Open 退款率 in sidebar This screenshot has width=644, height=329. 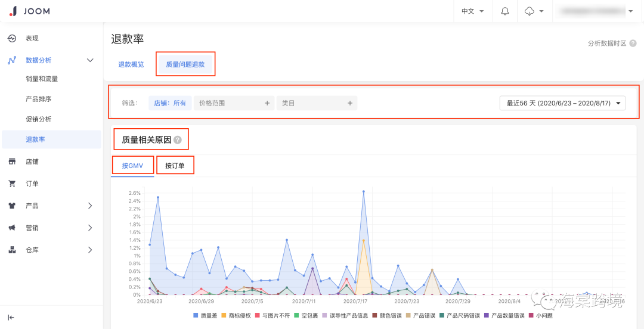coord(51,139)
